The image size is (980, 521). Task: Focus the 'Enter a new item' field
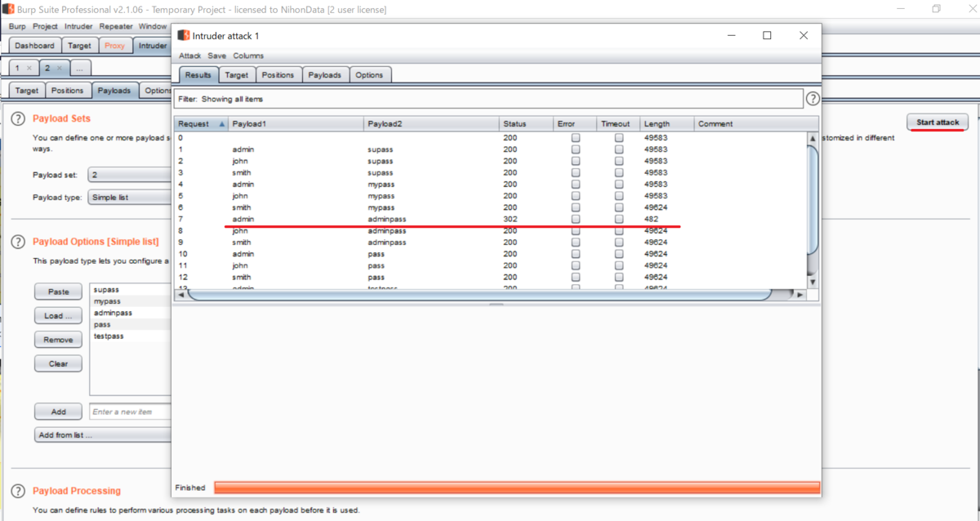[131, 412]
